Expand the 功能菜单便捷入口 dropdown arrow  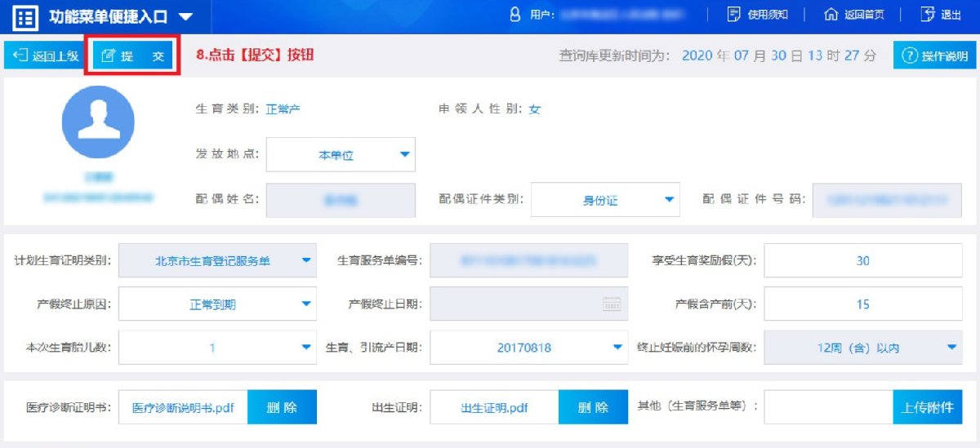(x=185, y=16)
